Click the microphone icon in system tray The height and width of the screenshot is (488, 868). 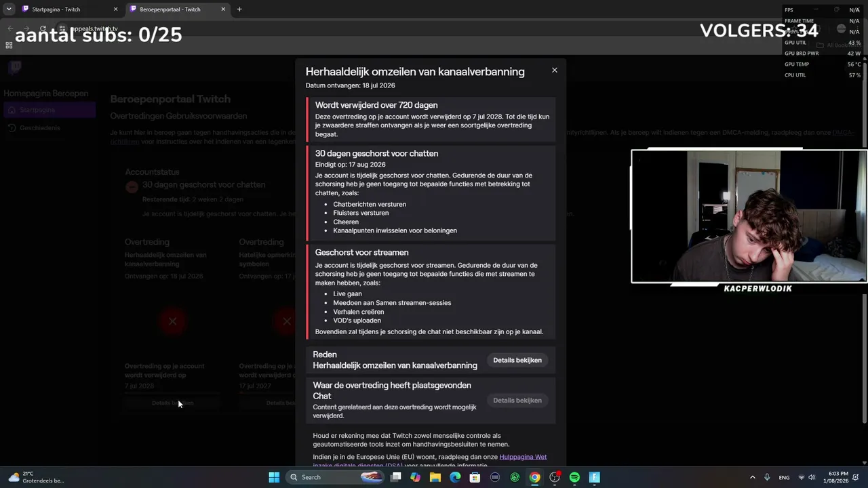pos(767,477)
